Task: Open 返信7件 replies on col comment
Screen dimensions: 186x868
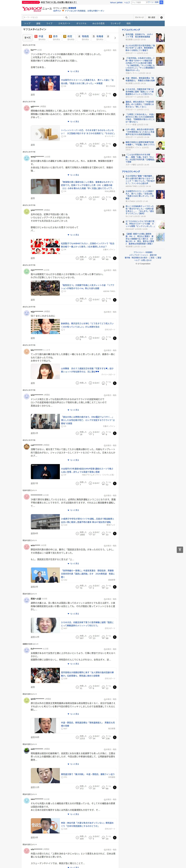Action: [x=34, y=483]
